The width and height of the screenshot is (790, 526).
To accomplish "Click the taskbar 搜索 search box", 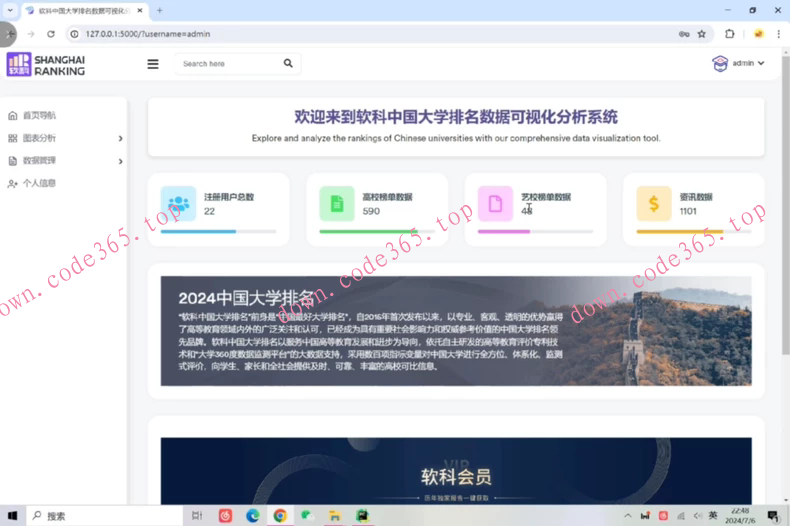I will pos(104,516).
